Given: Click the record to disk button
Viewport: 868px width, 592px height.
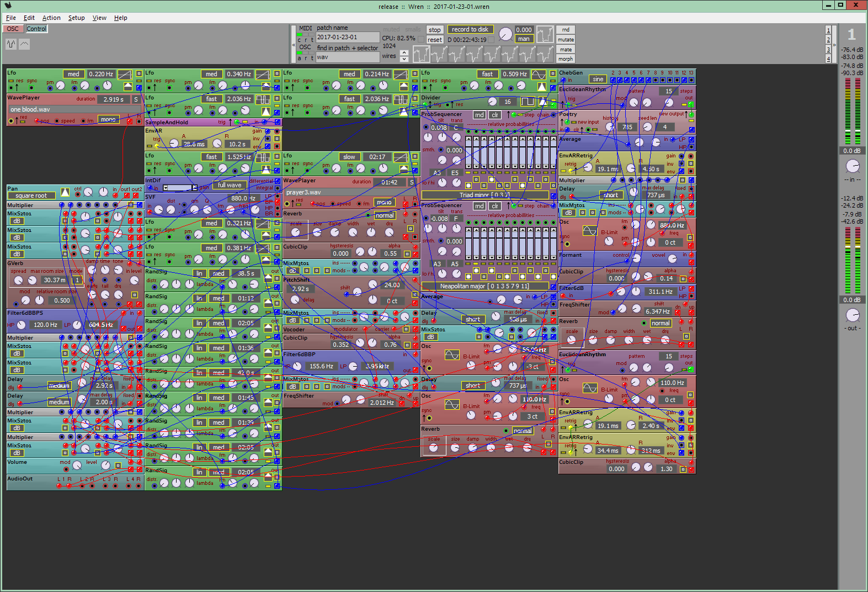Looking at the screenshot, I should (470, 30).
